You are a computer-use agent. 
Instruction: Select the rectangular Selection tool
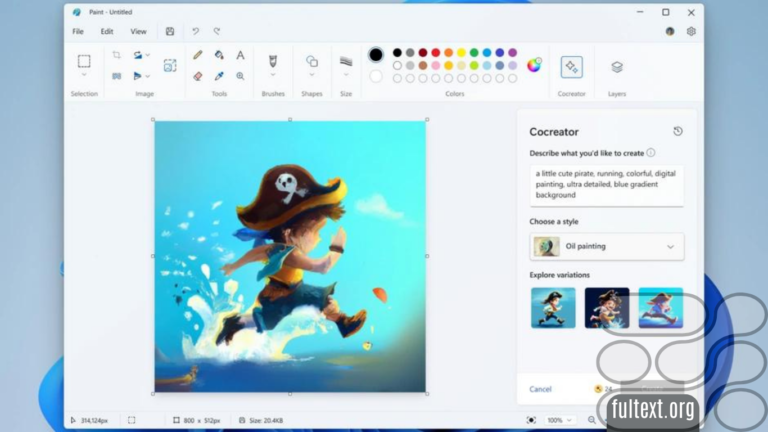84,61
